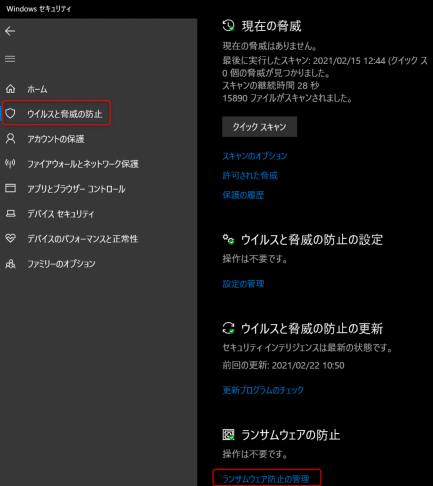This screenshot has width=433, height=486.
Task: Open デバイスのパフォーマンスと正常性 page
Action: pyautogui.click(x=82, y=239)
